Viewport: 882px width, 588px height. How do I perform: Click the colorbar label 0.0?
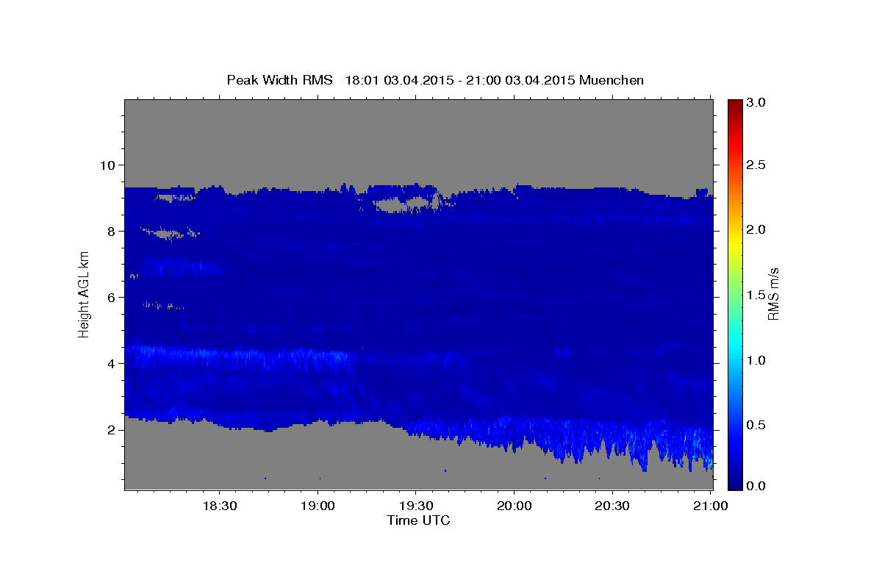pyautogui.click(x=756, y=486)
